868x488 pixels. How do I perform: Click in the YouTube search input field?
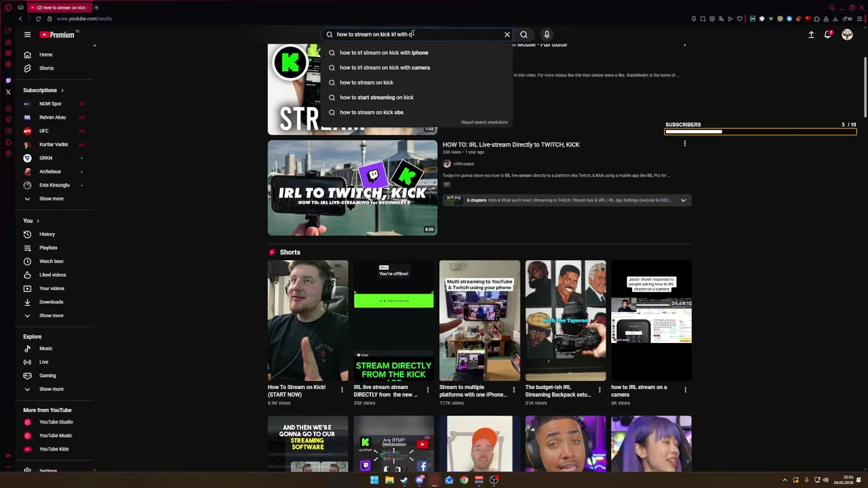(x=417, y=35)
